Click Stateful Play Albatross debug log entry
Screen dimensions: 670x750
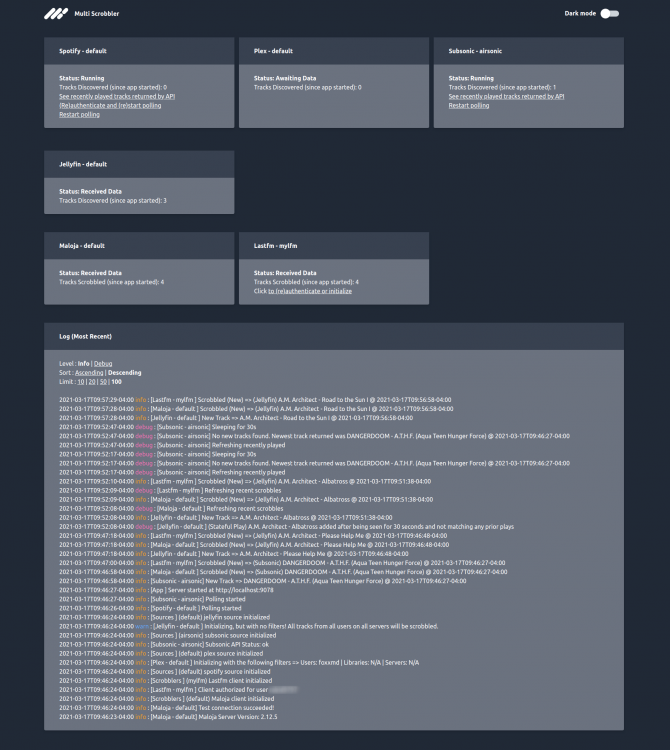click(286, 527)
